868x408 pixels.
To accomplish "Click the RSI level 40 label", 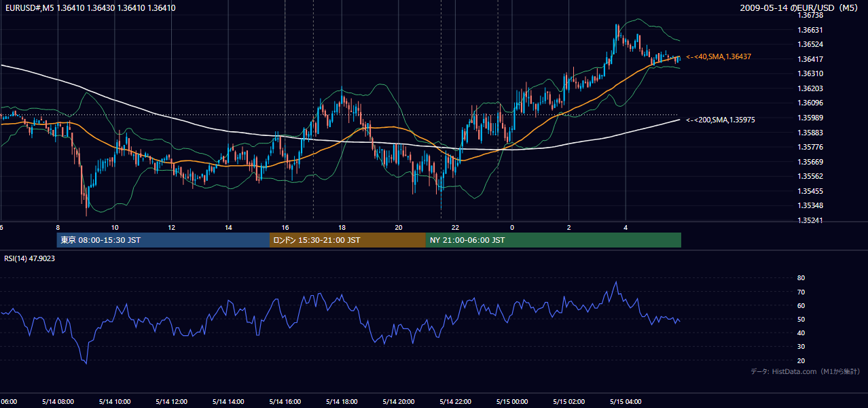I will pyautogui.click(x=801, y=333).
